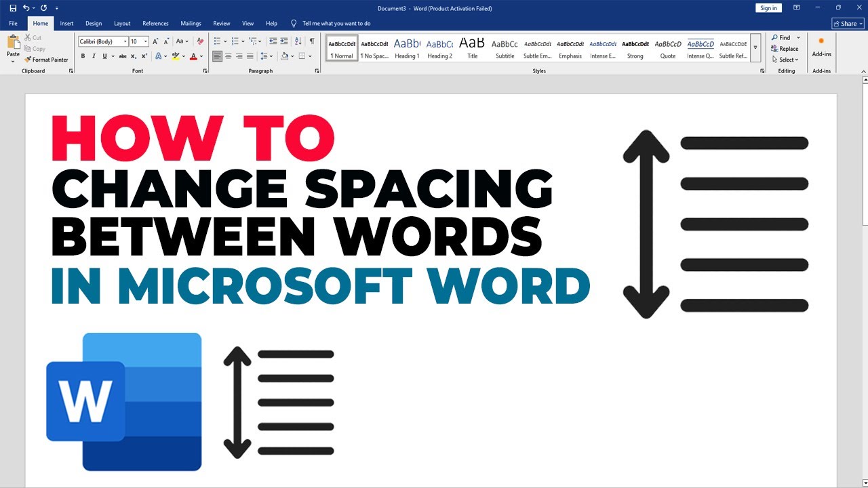Open the Select dropdown in Editing
The height and width of the screenshot is (488, 868).
tap(785, 60)
